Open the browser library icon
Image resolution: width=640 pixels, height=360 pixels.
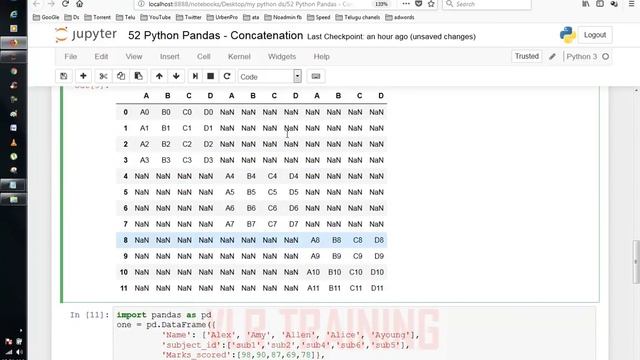coord(586,4)
